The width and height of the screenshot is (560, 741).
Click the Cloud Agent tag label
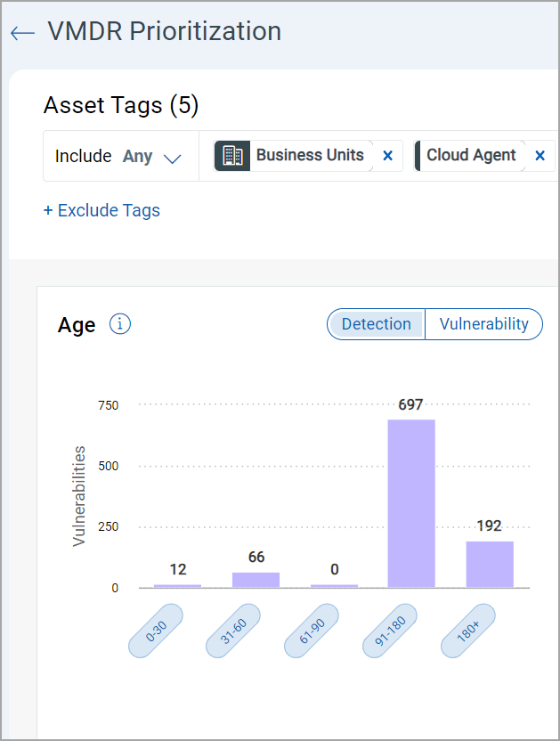click(x=471, y=156)
